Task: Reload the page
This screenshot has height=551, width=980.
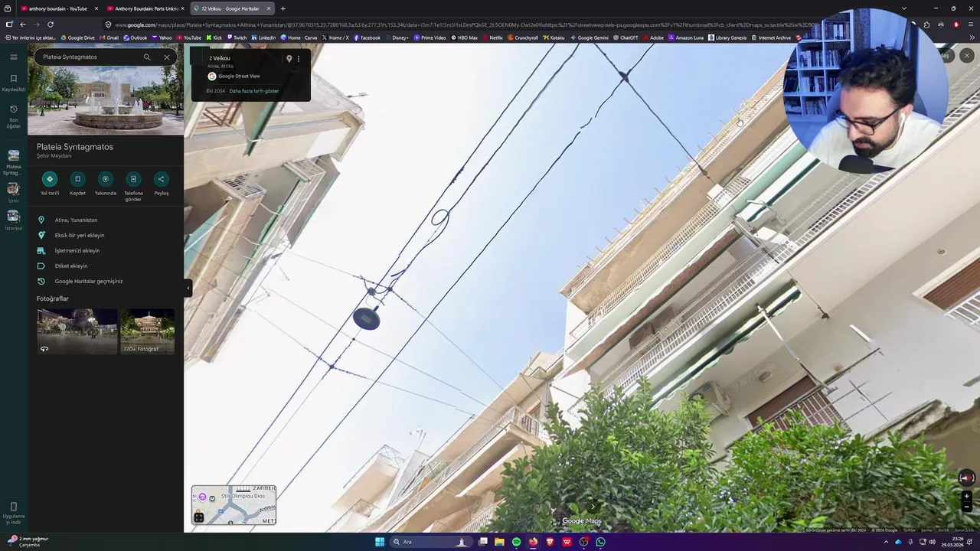Action: (x=51, y=24)
